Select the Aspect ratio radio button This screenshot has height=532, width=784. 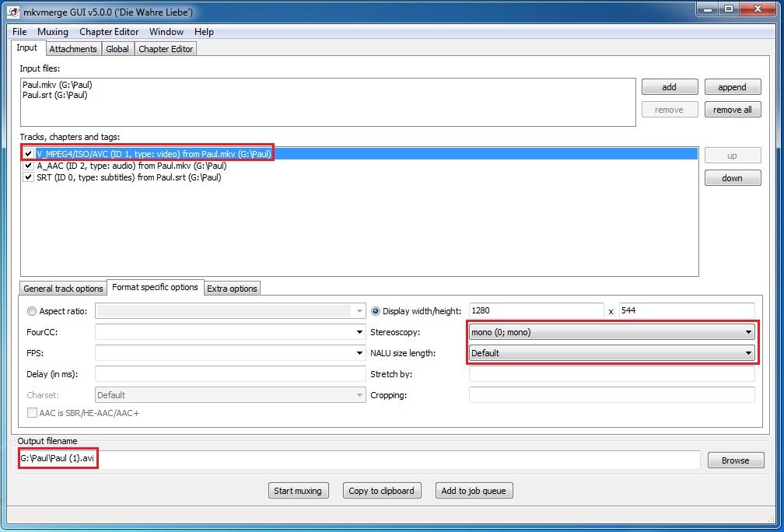(32, 311)
